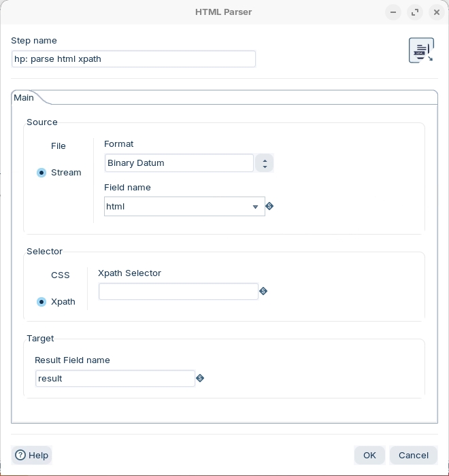Click into the Step name text field

(133, 59)
